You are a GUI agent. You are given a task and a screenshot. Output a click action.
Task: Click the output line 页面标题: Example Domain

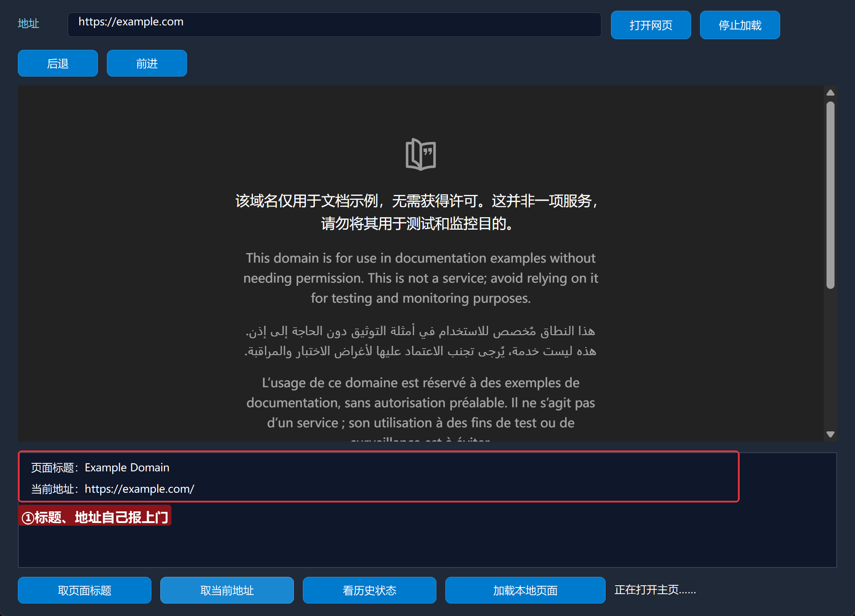(x=100, y=467)
